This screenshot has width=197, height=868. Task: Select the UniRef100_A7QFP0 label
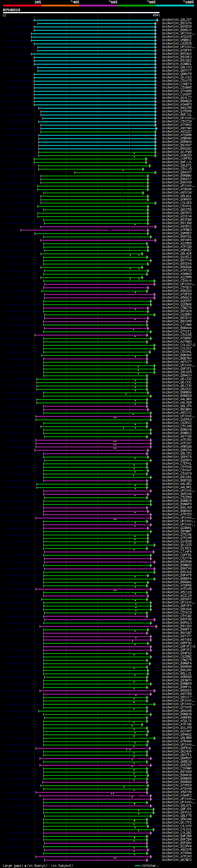pyautogui.click(x=177, y=50)
